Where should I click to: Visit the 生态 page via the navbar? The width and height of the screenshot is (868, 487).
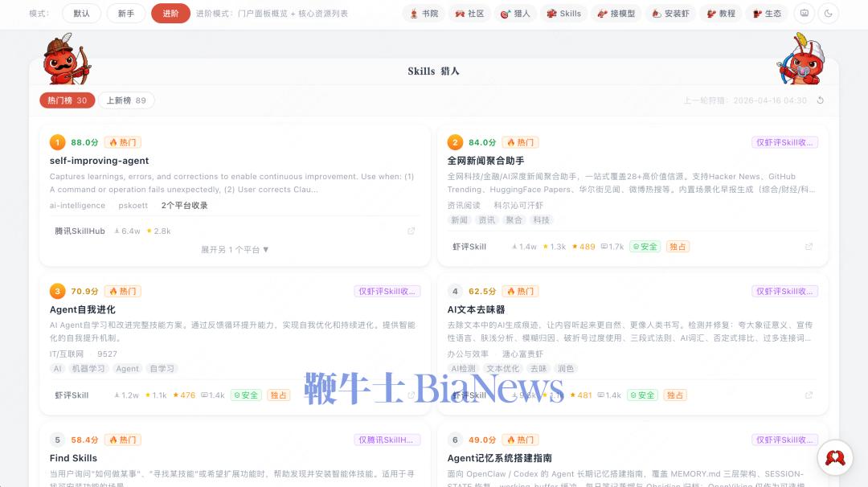coord(766,13)
